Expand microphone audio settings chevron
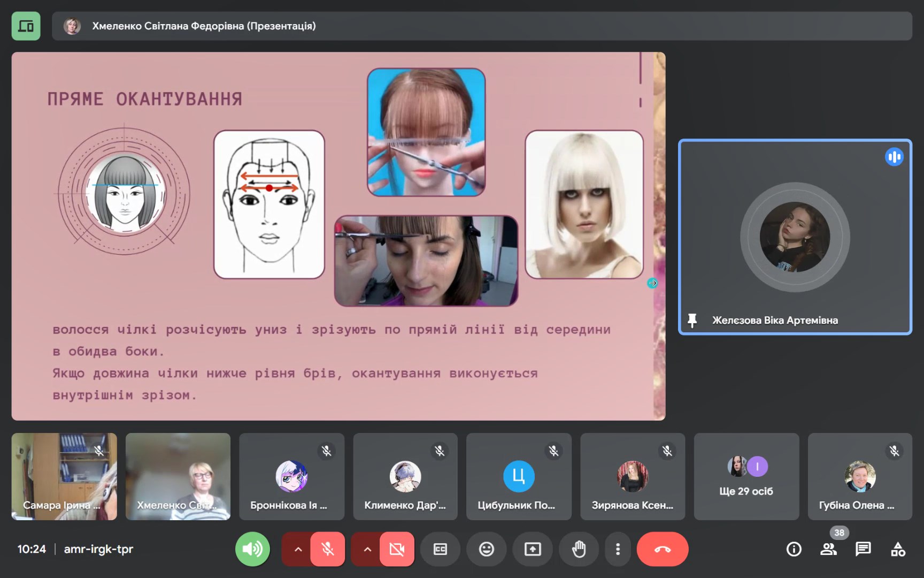 click(x=298, y=549)
